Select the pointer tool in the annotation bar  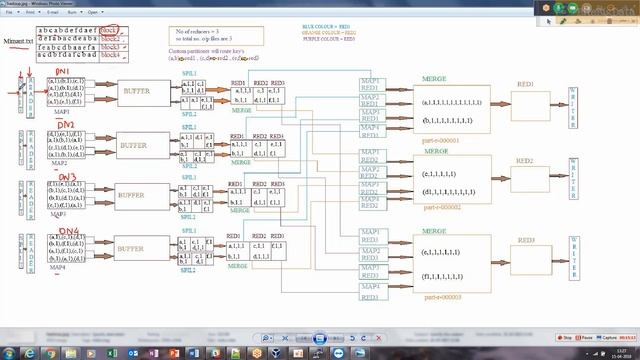549,22
